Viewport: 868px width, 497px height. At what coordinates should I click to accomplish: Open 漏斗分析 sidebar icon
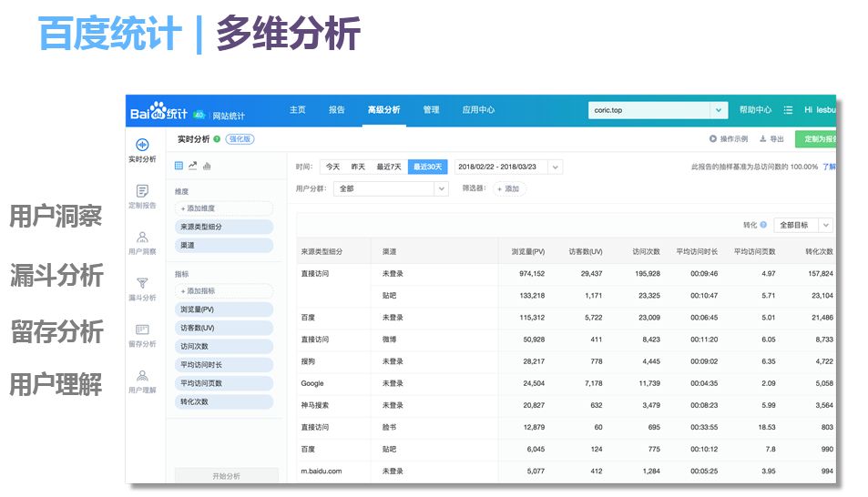click(x=142, y=283)
